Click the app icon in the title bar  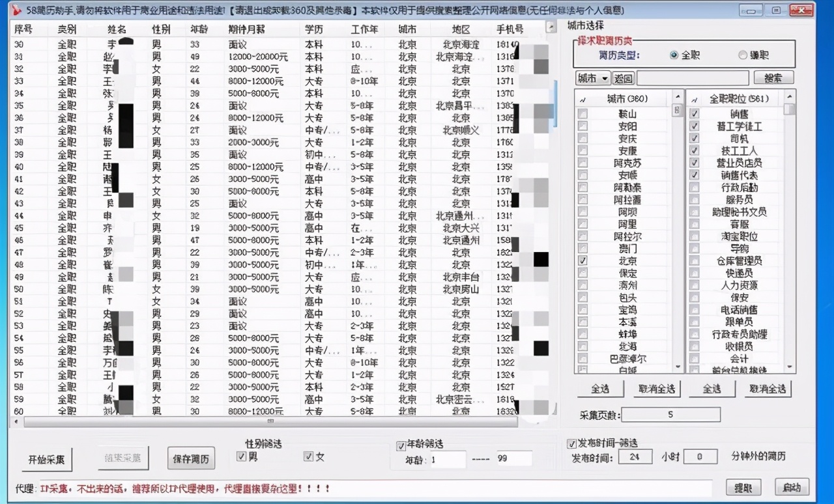click(18, 10)
